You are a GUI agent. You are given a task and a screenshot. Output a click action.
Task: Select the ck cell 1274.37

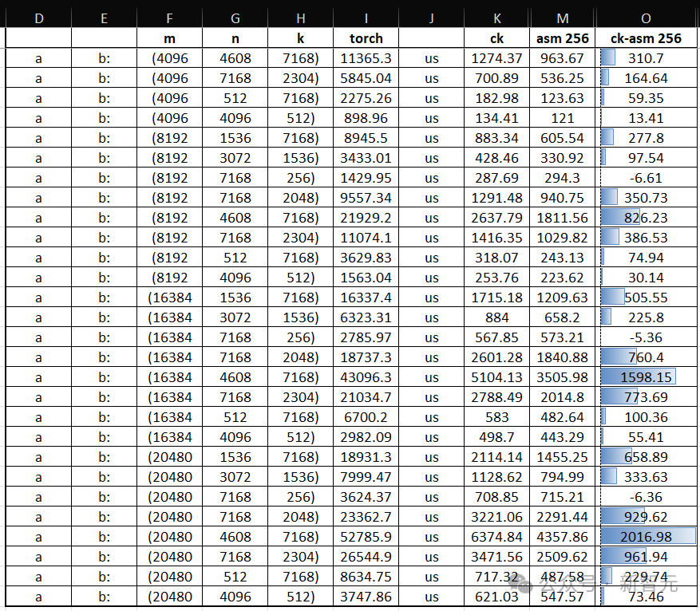coord(497,58)
